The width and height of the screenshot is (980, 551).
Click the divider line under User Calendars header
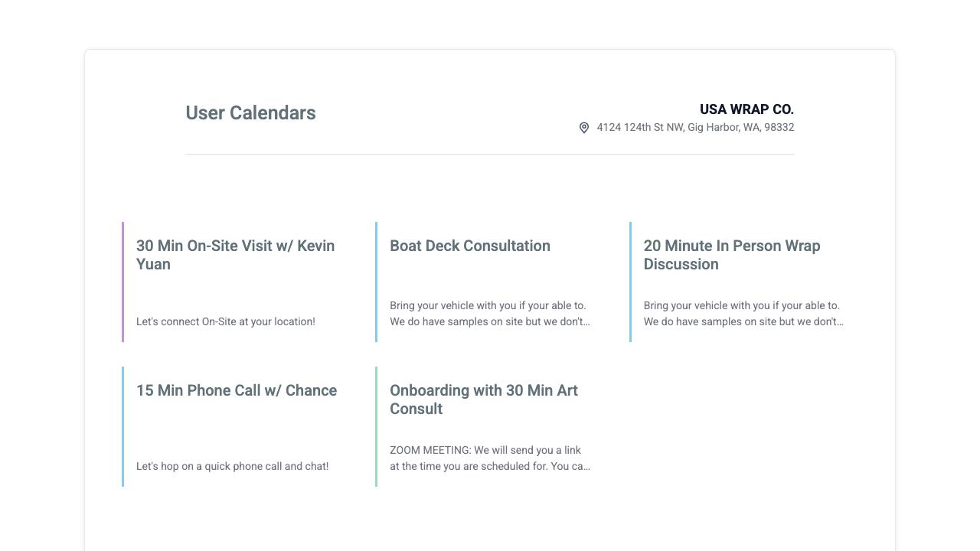[490, 154]
